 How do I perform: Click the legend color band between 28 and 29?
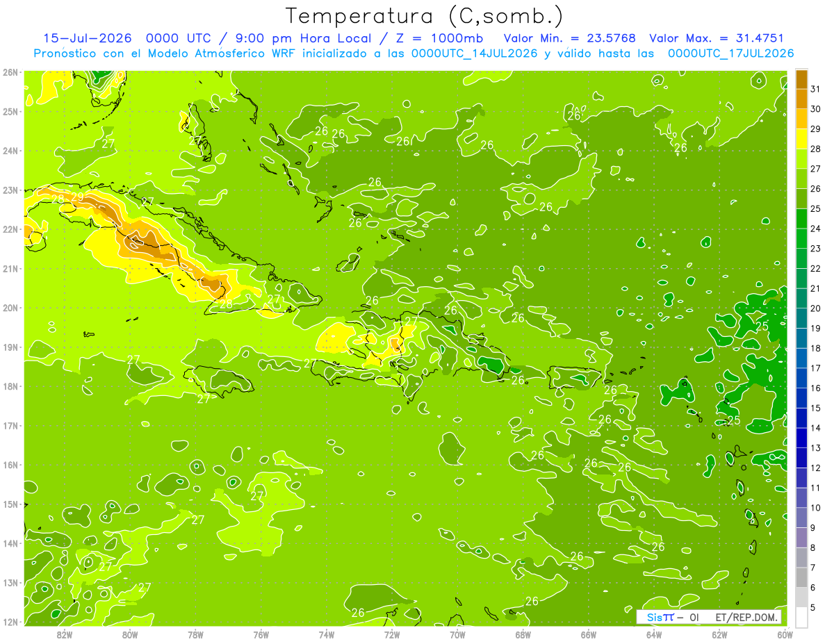(801, 139)
